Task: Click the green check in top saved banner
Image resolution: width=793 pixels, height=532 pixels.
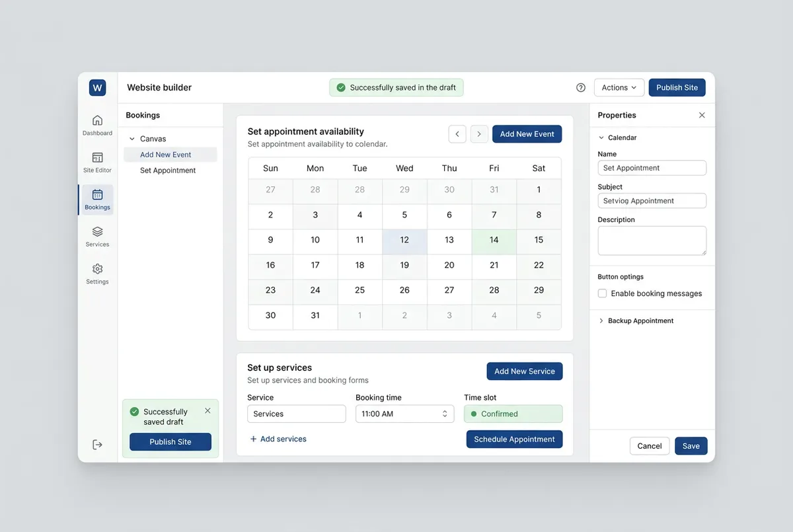Action: [x=341, y=87]
